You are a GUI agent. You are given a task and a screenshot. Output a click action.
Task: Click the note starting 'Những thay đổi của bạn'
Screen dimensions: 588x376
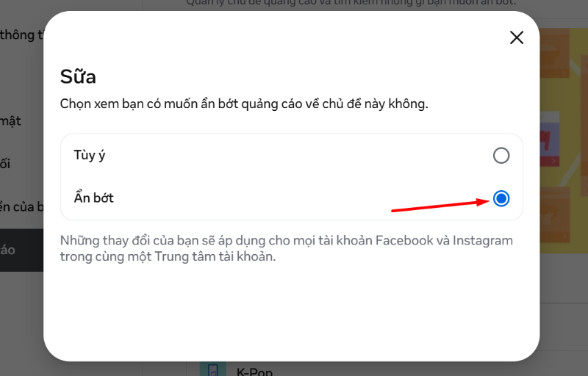pos(287,248)
